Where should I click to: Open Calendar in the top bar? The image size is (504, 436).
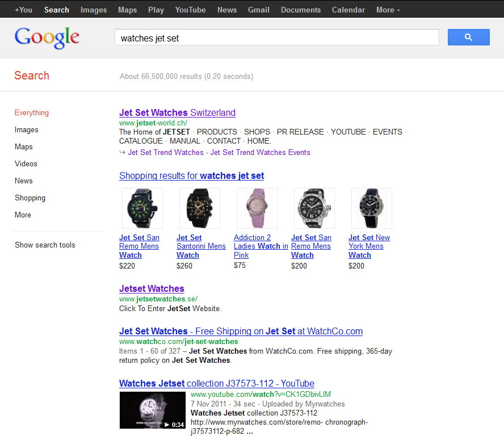tap(348, 10)
